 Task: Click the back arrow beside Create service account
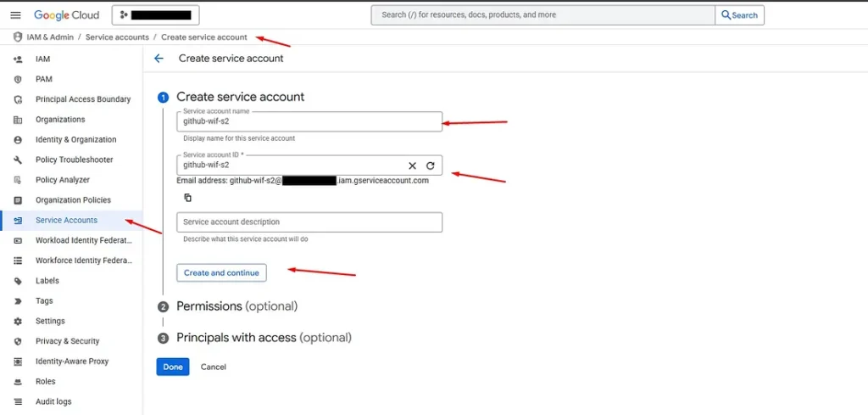[159, 59]
